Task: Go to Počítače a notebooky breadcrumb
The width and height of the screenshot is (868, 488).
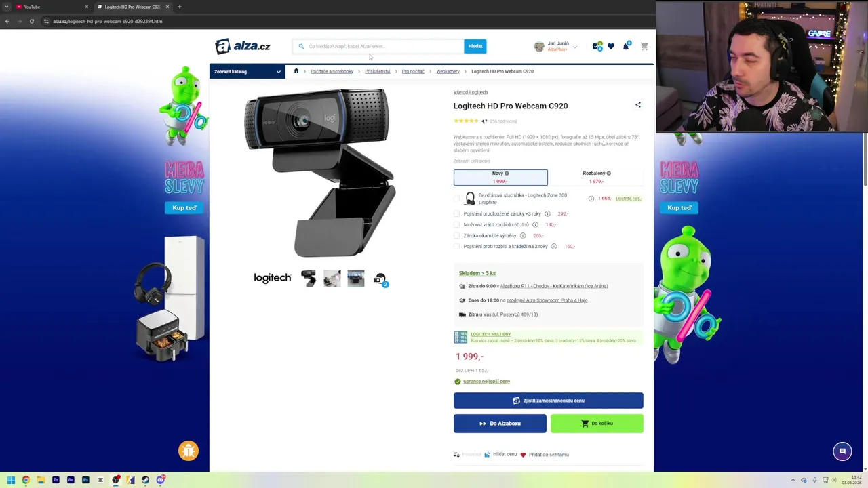Action: point(332,71)
